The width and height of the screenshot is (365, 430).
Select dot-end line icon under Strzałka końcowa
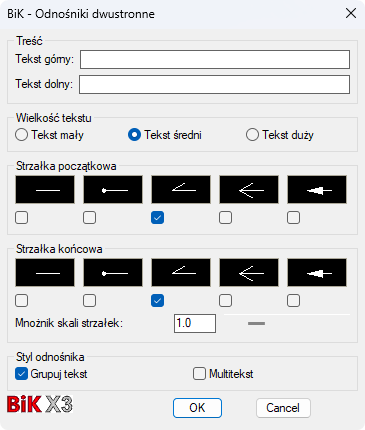113,273
